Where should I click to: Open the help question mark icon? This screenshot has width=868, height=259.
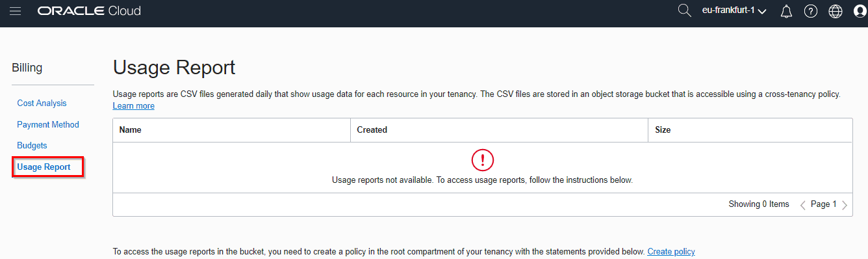(811, 11)
